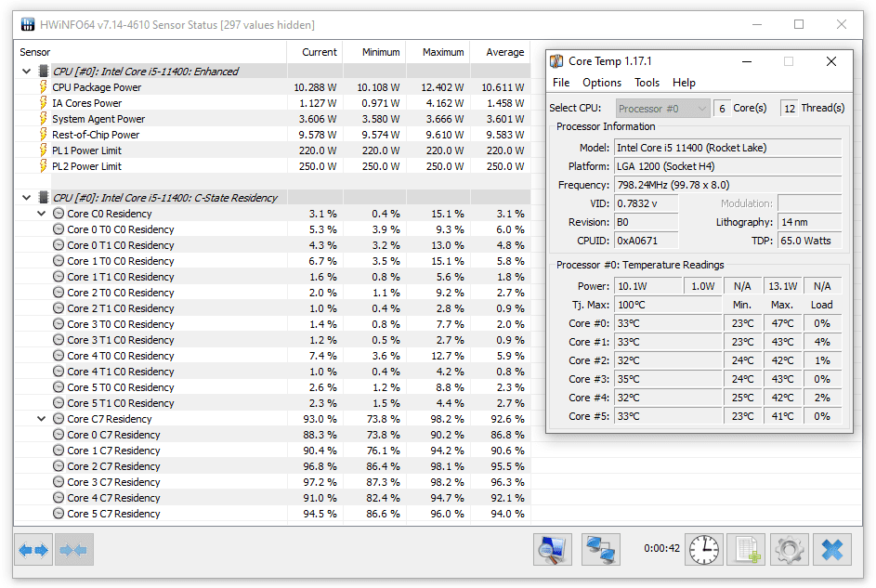
Task: Click the Core 2 T1 C0 Residency circle icon
Action: pyautogui.click(x=59, y=308)
